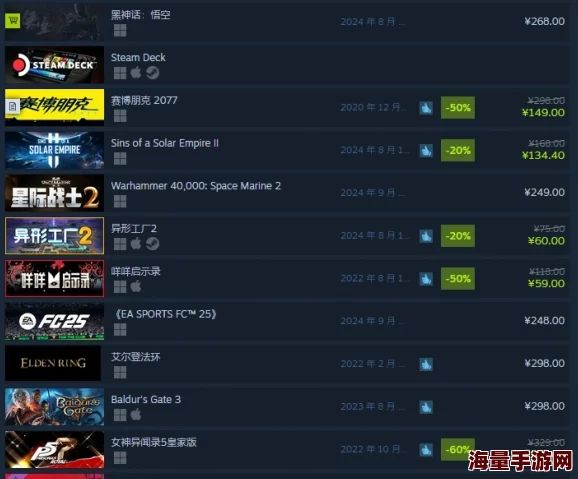Viewport: 578px width, 479px height.
Task: Click the SteamOS icon under 异形工厂2
Action: tap(152, 244)
